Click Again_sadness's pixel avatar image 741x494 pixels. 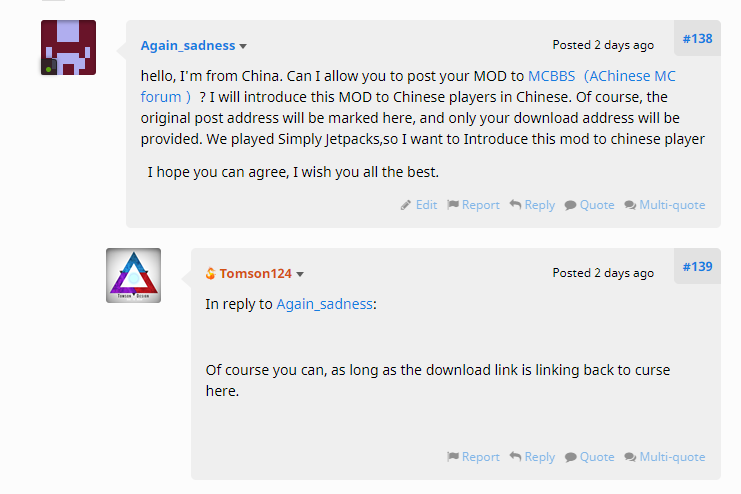pos(68,47)
